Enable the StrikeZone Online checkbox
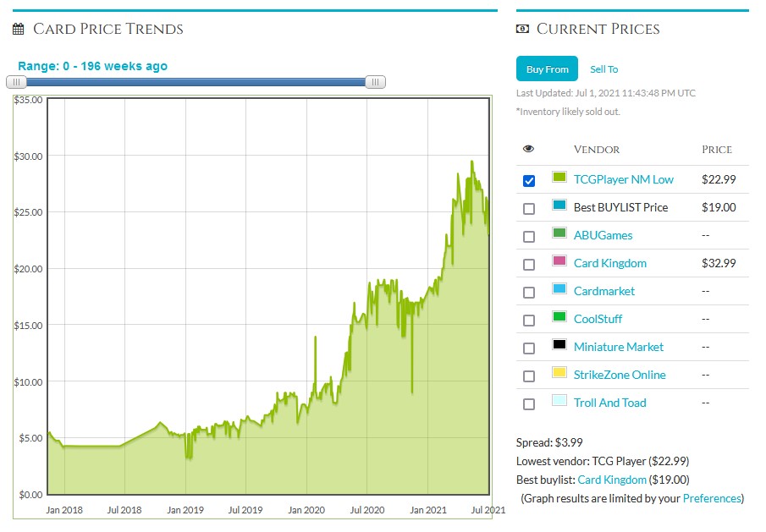 (528, 376)
